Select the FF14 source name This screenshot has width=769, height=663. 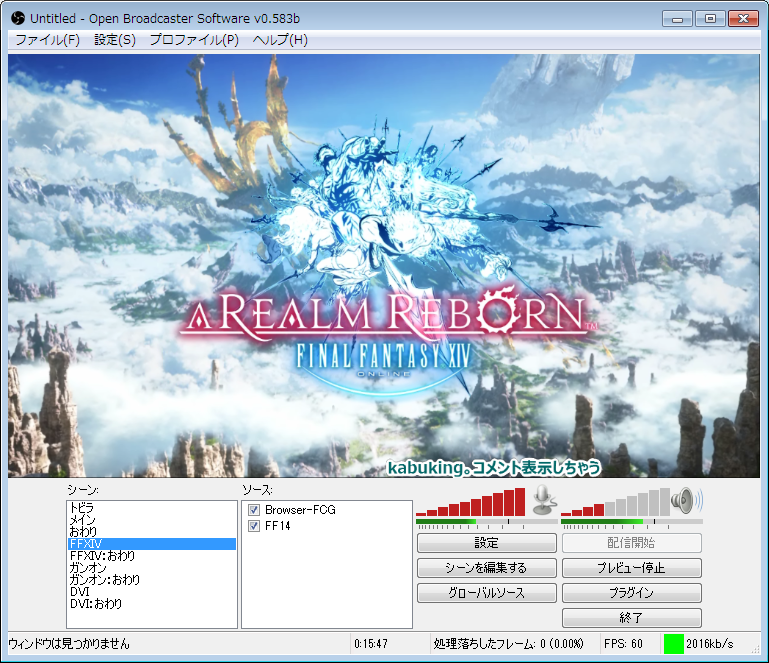click(278, 526)
